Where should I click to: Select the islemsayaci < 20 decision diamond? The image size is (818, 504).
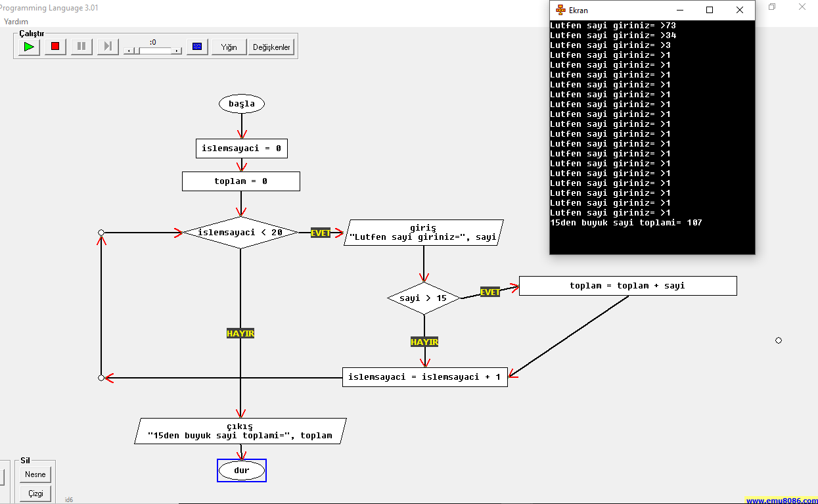pos(240,233)
